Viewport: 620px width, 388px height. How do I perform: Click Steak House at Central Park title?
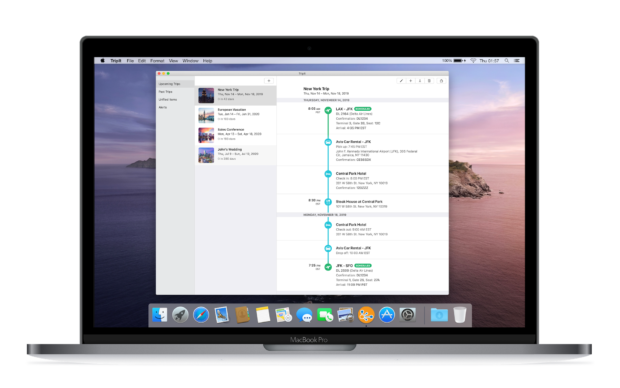(359, 201)
